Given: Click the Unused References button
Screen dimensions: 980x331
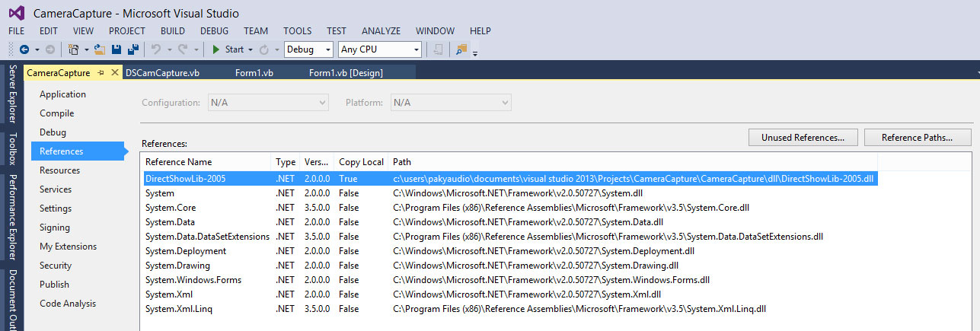Looking at the screenshot, I should pyautogui.click(x=803, y=138).
